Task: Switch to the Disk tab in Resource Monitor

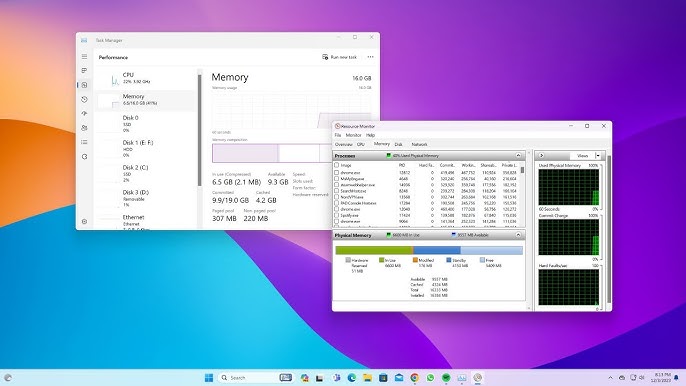Action: [399, 144]
